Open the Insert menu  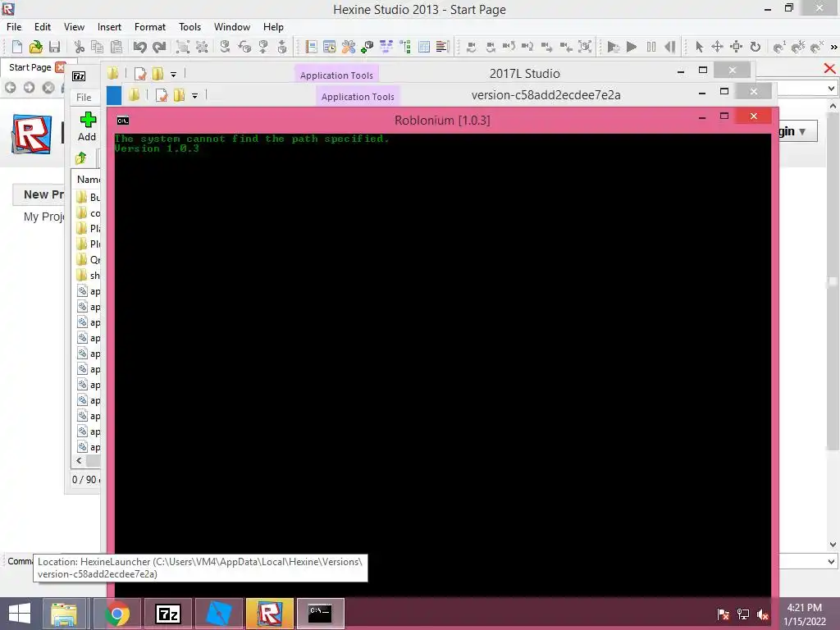(x=109, y=27)
